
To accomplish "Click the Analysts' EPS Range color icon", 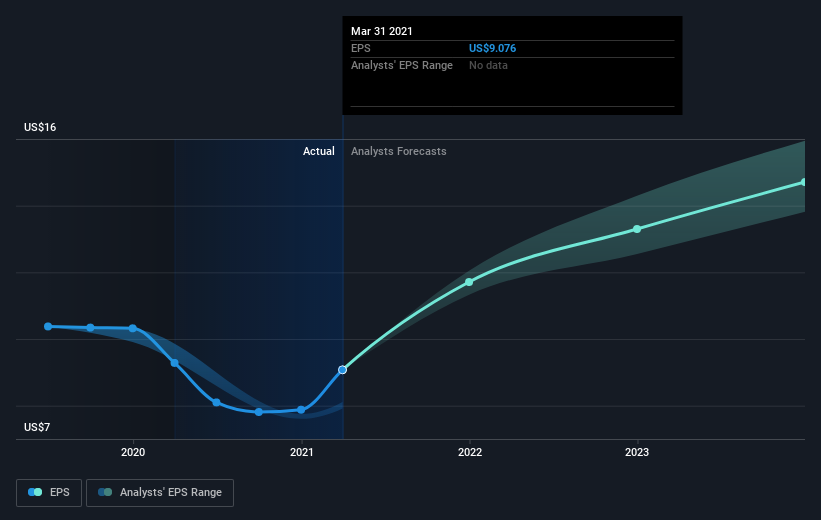I will point(105,492).
